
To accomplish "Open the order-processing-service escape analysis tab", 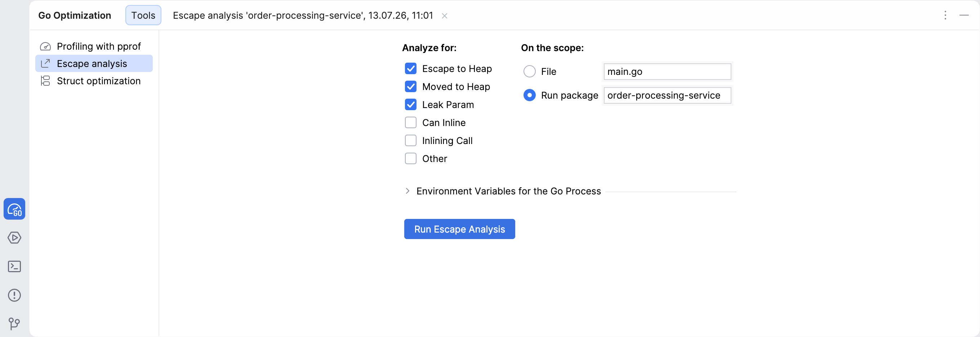I will 303,15.
